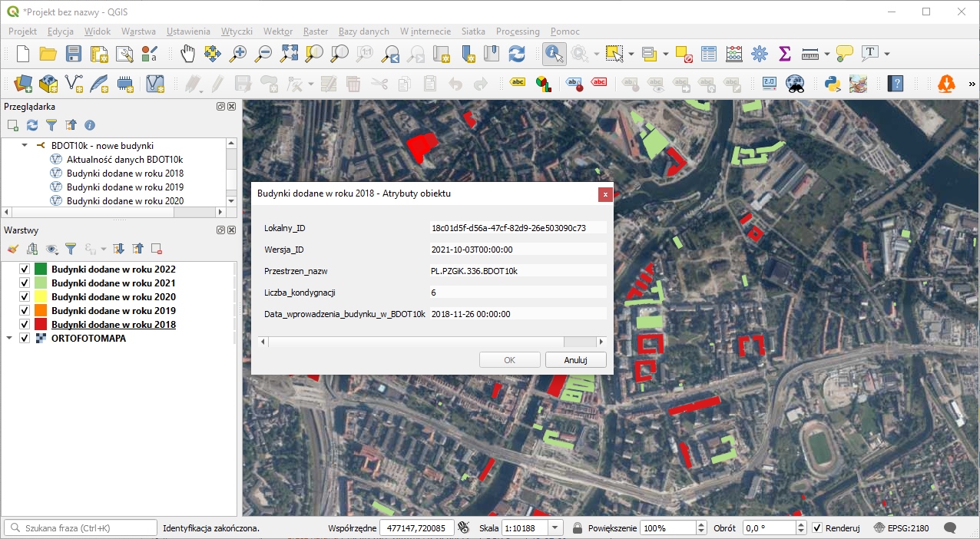This screenshot has height=539, width=980.
Task: Click the Anuluj button in the dialog
Action: pos(575,360)
